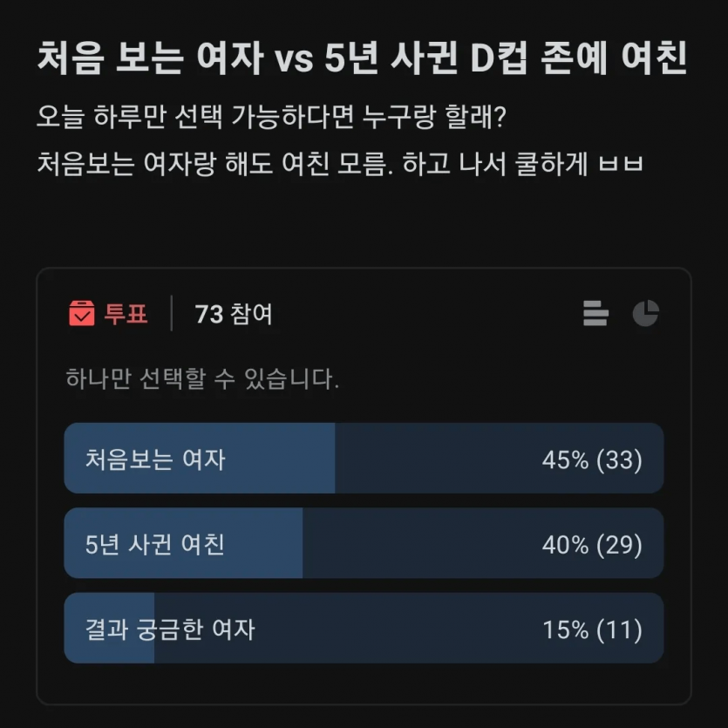Click the '하나만 선택할 수 있습니다.' hint text
The image size is (728, 728).
[202, 380]
